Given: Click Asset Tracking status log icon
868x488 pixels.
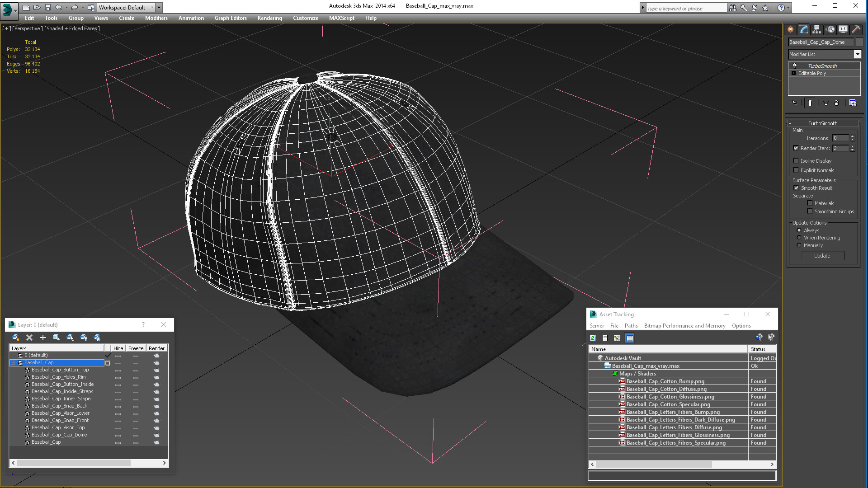Looking at the screenshot, I should pyautogui.click(x=605, y=338).
